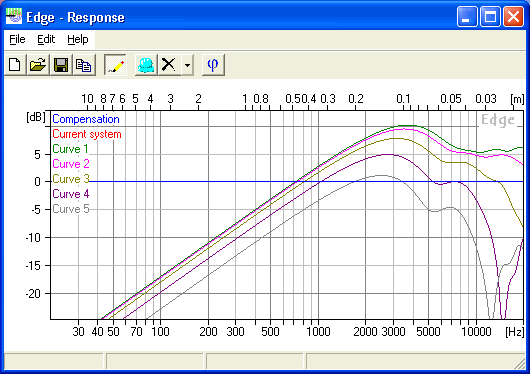Image resolution: width=530 pixels, height=374 pixels.
Task: Expand the dropdown arrow beside delete icon
Action: tap(187, 65)
